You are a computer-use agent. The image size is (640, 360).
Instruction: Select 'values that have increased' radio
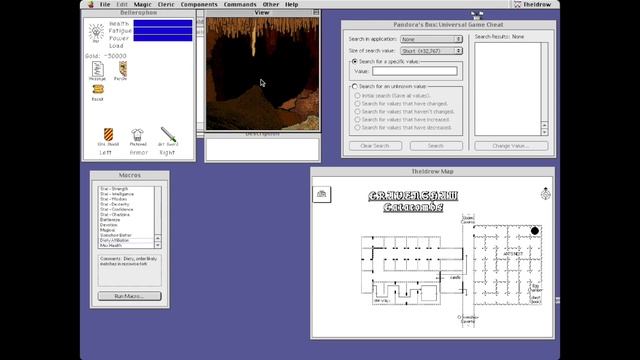point(358,120)
